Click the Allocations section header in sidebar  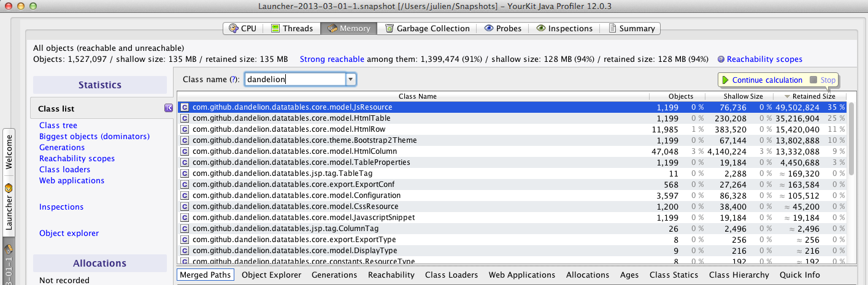tap(100, 263)
